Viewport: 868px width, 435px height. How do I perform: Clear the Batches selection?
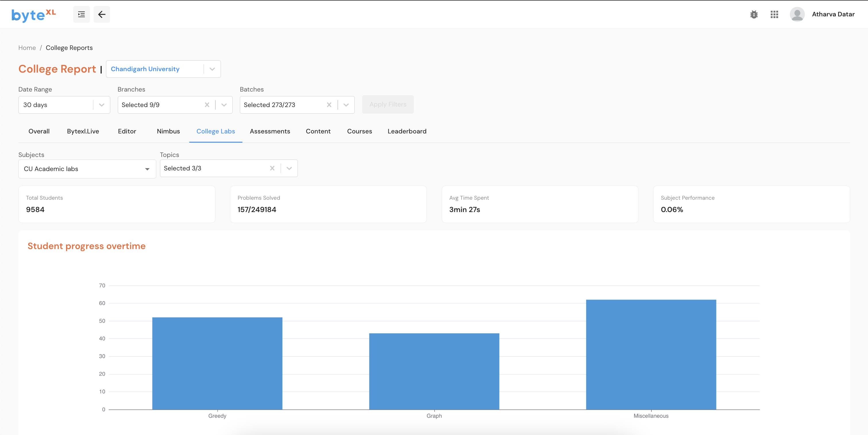click(x=329, y=105)
